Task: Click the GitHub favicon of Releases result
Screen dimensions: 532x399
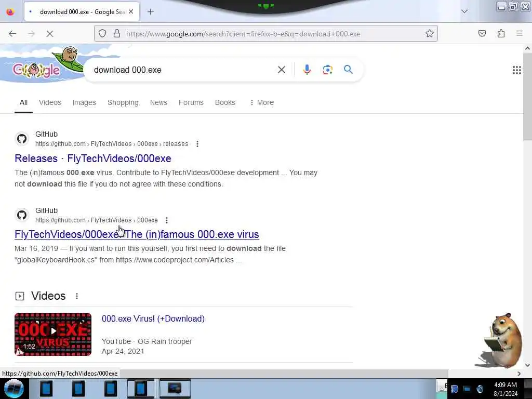Action: [22, 139]
